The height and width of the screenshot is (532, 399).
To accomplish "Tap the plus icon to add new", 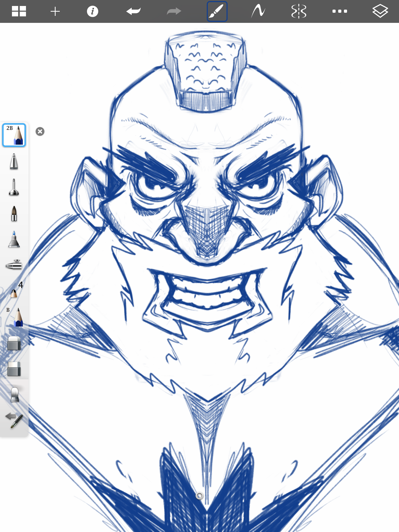I will 55,11.
